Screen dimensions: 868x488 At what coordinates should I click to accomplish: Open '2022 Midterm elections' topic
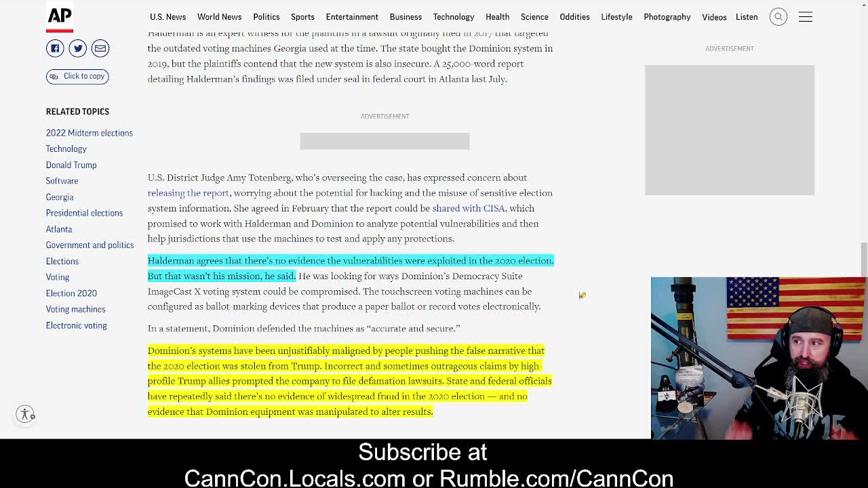90,133
